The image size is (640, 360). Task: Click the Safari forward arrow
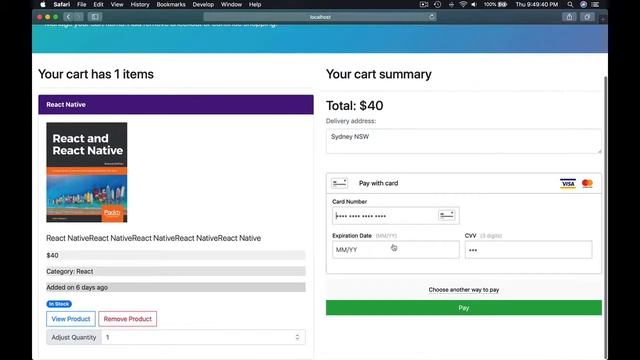pyautogui.click(x=78, y=17)
